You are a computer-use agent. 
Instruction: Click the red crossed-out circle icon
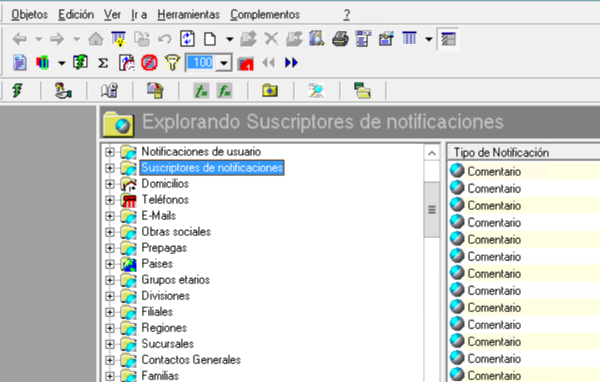pyautogui.click(x=149, y=62)
